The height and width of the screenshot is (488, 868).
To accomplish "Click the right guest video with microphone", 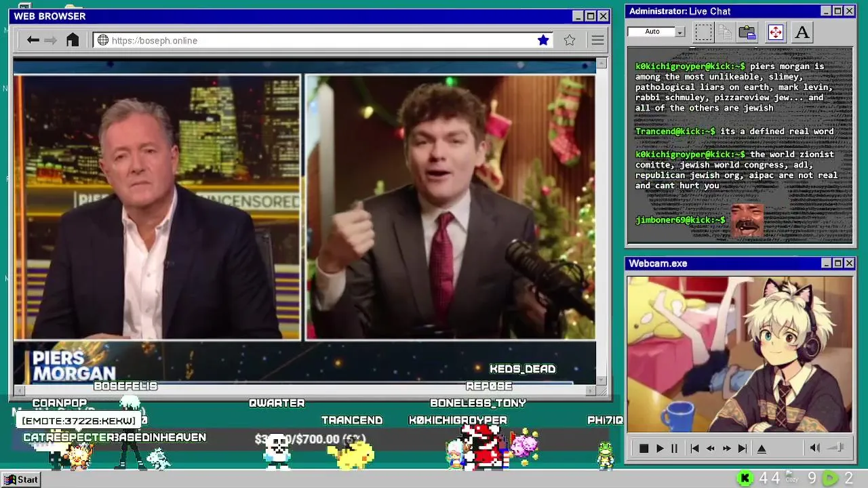I will (450, 207).
